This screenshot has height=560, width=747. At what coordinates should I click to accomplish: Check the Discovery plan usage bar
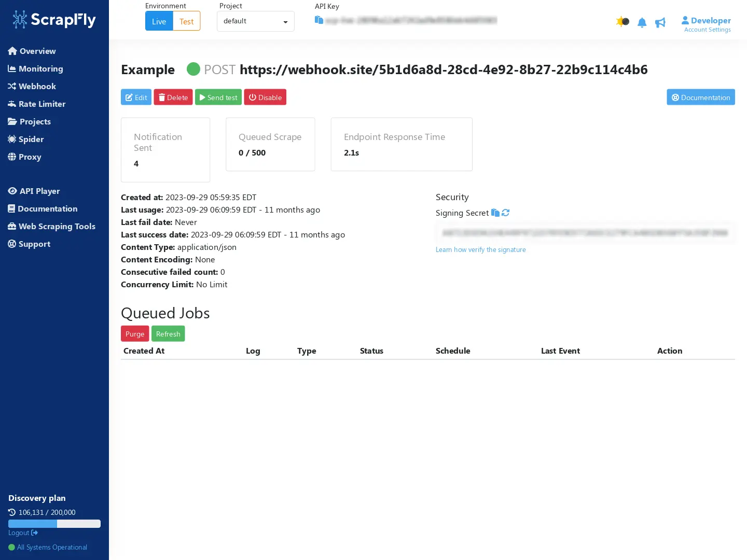click(54, 524)
